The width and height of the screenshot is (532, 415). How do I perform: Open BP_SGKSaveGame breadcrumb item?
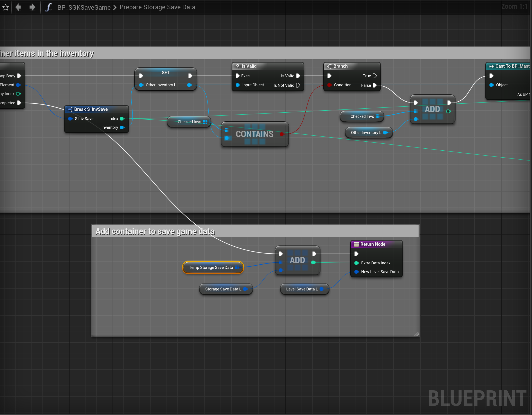tap(84, 7)
